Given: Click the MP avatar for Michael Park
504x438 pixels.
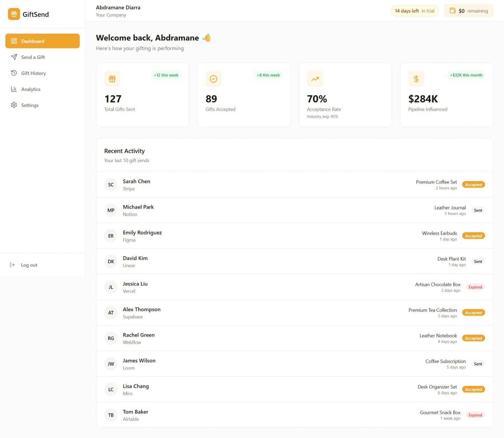Looking at the screenshot, I should click(111, 210).
